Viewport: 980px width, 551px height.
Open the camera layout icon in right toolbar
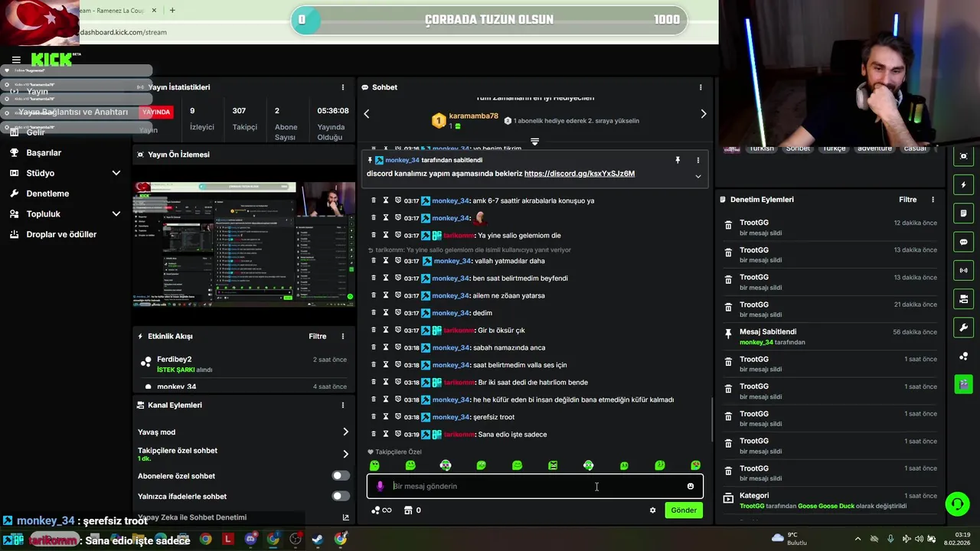point(963,298)
